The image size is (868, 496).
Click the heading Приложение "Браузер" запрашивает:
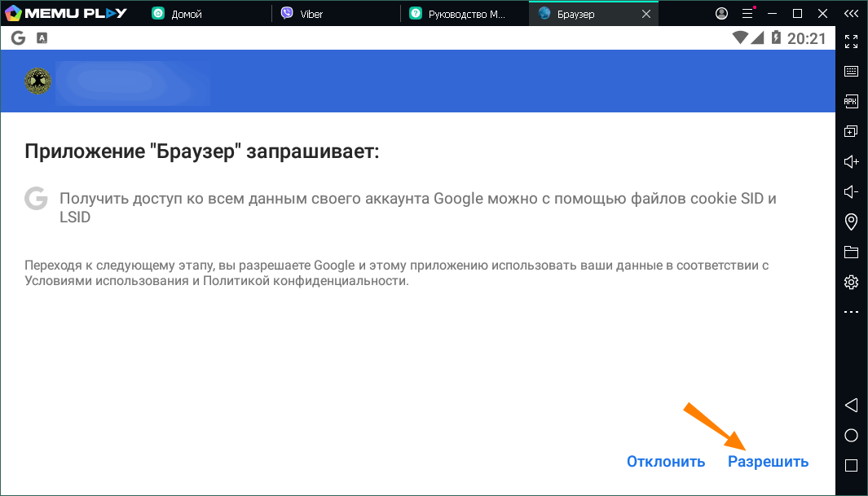202,151
